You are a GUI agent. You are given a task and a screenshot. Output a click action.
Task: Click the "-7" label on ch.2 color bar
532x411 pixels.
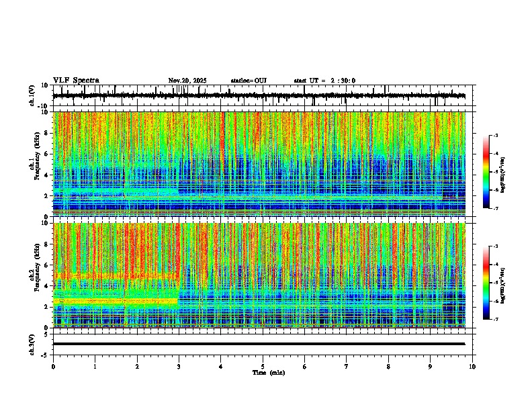coord(496,319)
